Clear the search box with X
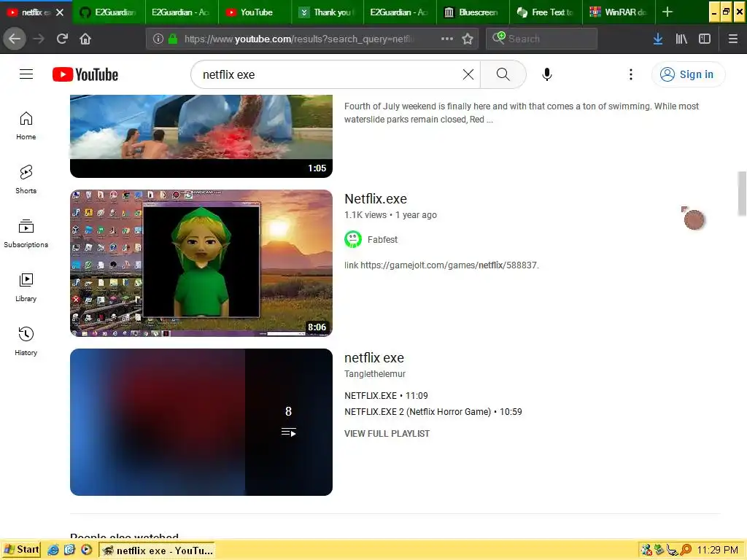 (x=468, y=74)
